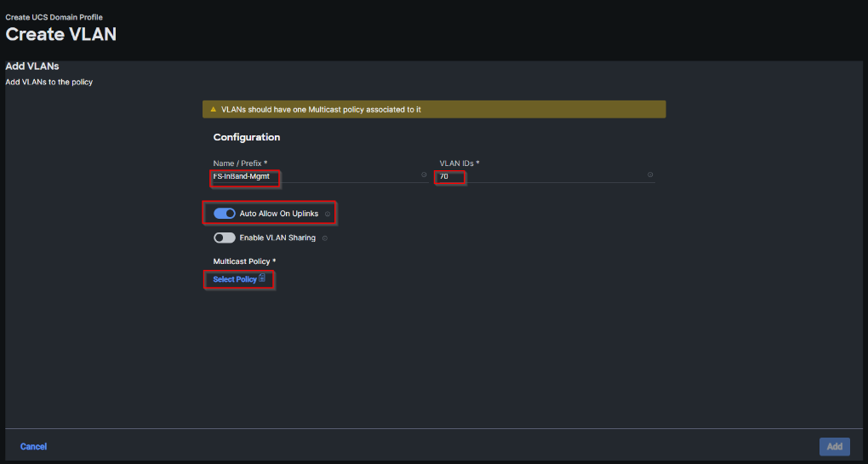Open info tooltip for Enable VLAN Sharing
The image size is (868, 464).
coord(325,238)
